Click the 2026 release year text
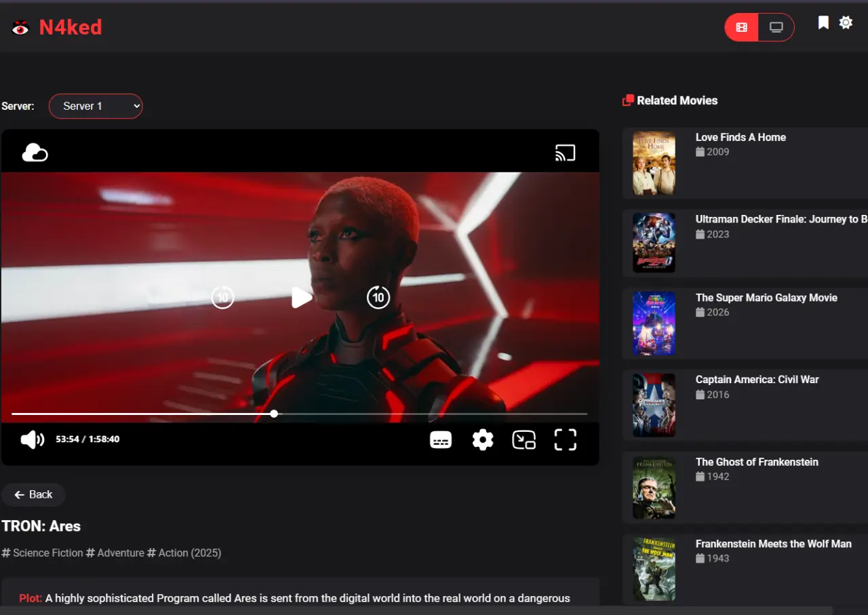 717,313
